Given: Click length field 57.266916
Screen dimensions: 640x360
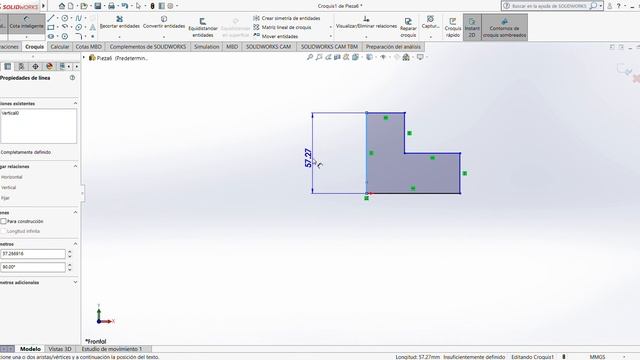Looking at the screenshot, I should pos(33,254).
